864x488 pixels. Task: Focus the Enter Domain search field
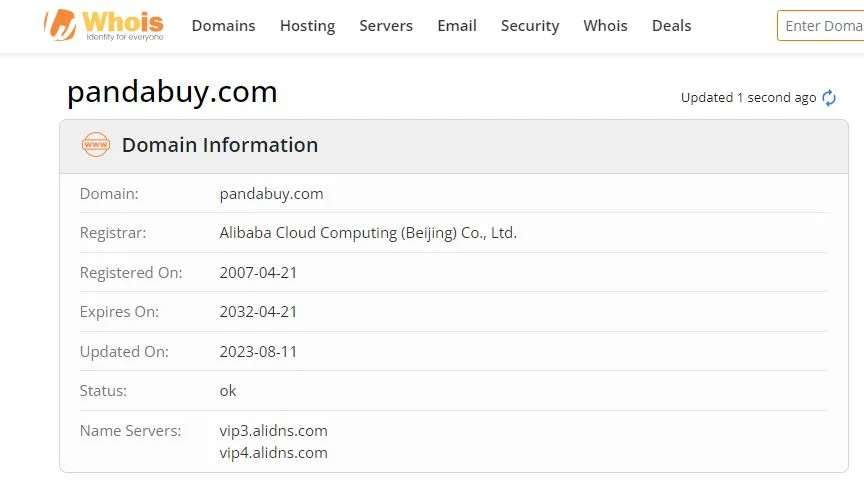822,26
